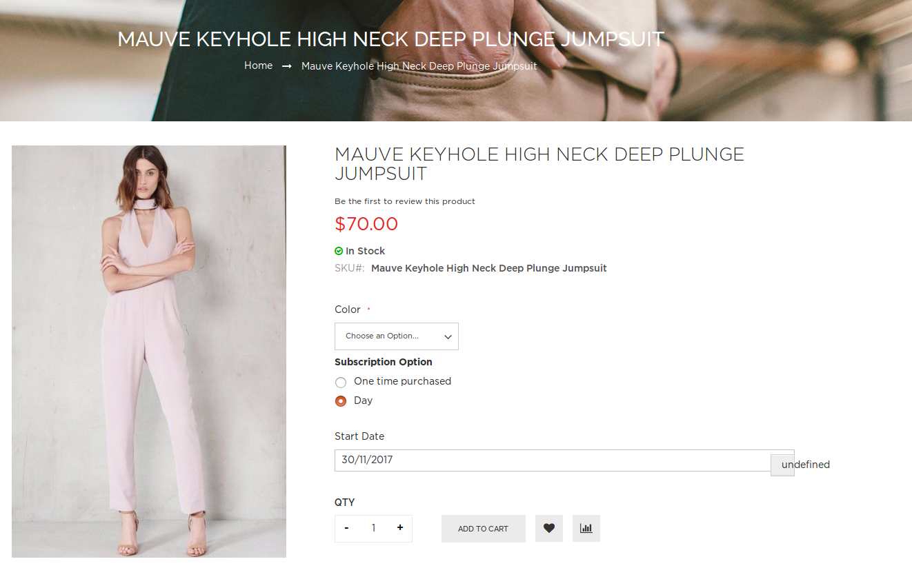The height and width of the screenshot is (588, 912).
Task: Open the Color option dropdown
Action: pyautogui.click(x=397, y=336)
